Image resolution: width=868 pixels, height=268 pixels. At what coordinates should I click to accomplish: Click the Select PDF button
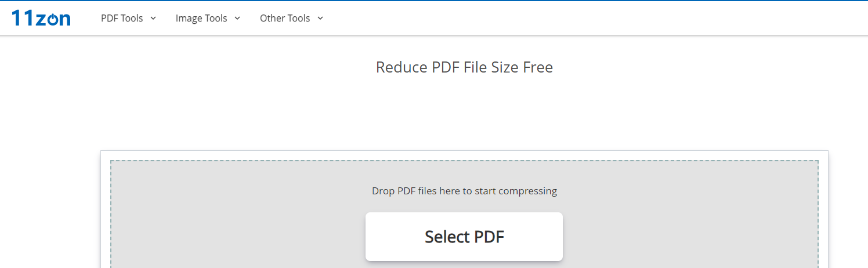tap(464, 237)
